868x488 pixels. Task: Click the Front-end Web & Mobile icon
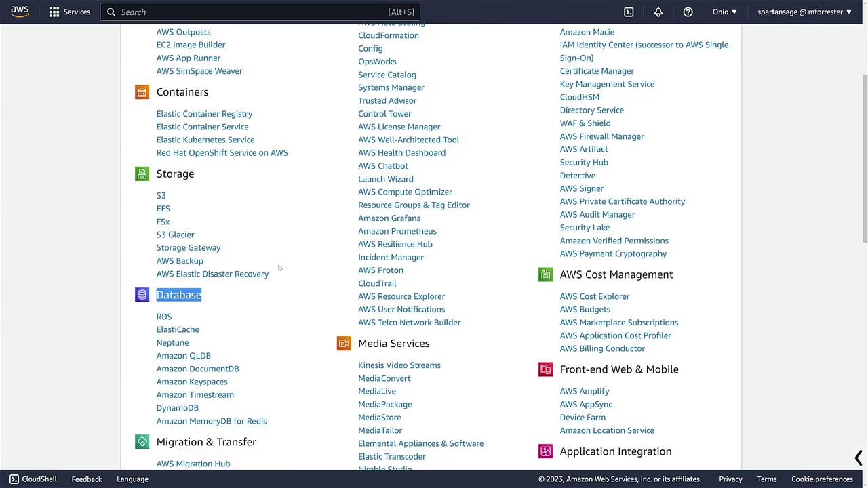tap(545, 369)
